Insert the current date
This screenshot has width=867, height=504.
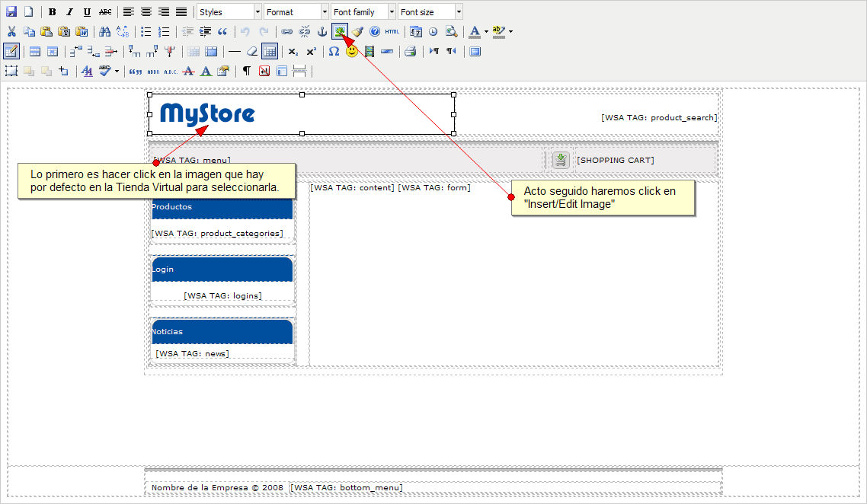tap(416, 31)
